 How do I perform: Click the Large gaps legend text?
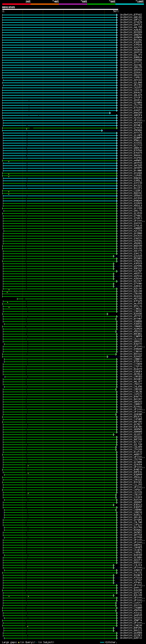coord(28,642)
